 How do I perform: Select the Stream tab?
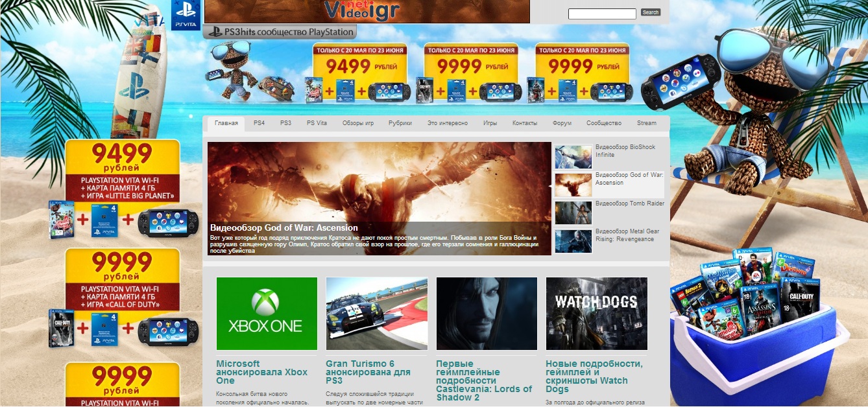647,123
